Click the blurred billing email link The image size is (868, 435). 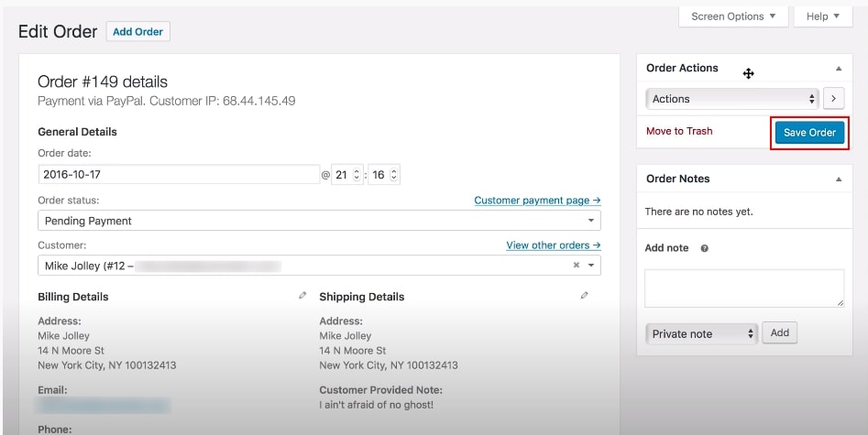(103, 405)
